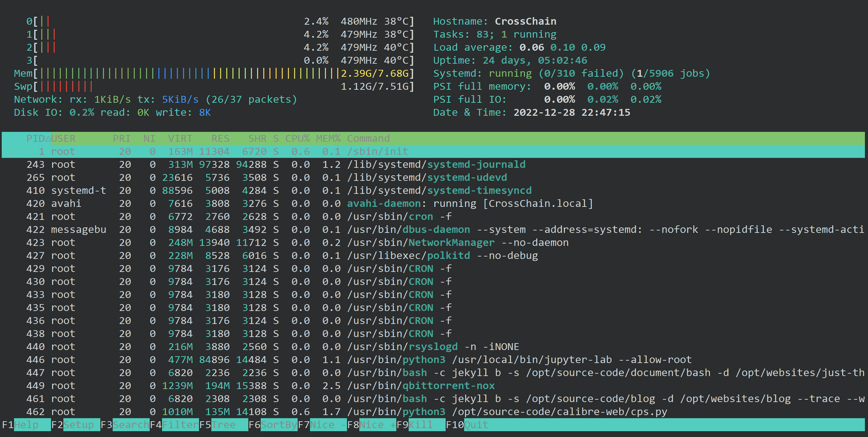Image resolution: width=868 pixels, height=437 pixels.
Task: Click F7 Nice minus button
Action: (x=328, y=425)
